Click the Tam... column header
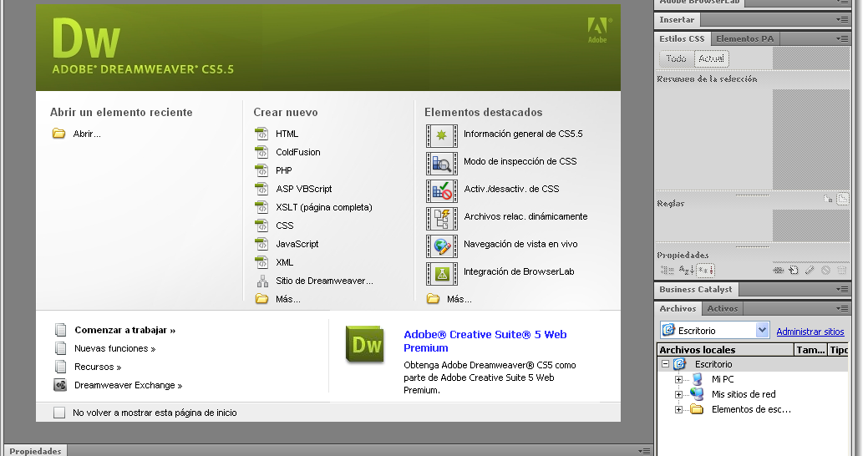This screenshot has height=456, width=868. click(810, 350)
